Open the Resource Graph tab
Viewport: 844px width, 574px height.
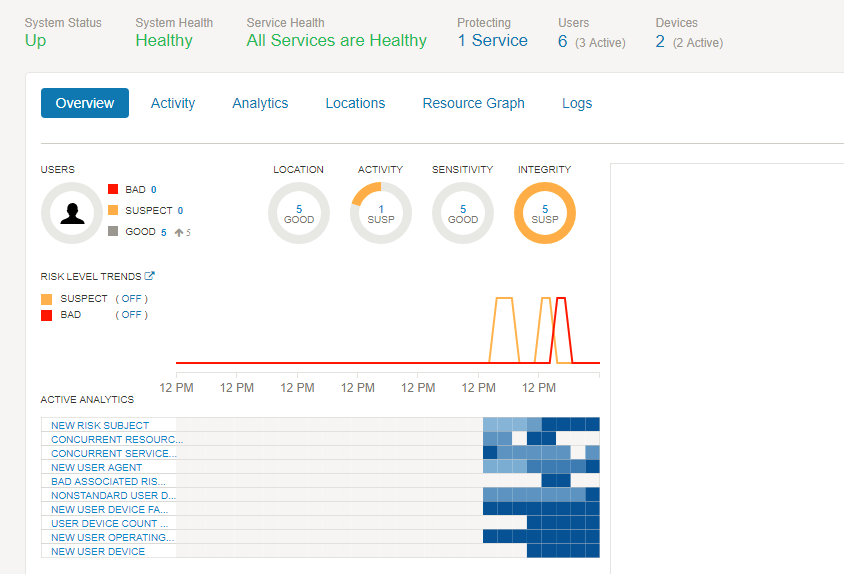[473, 103]
